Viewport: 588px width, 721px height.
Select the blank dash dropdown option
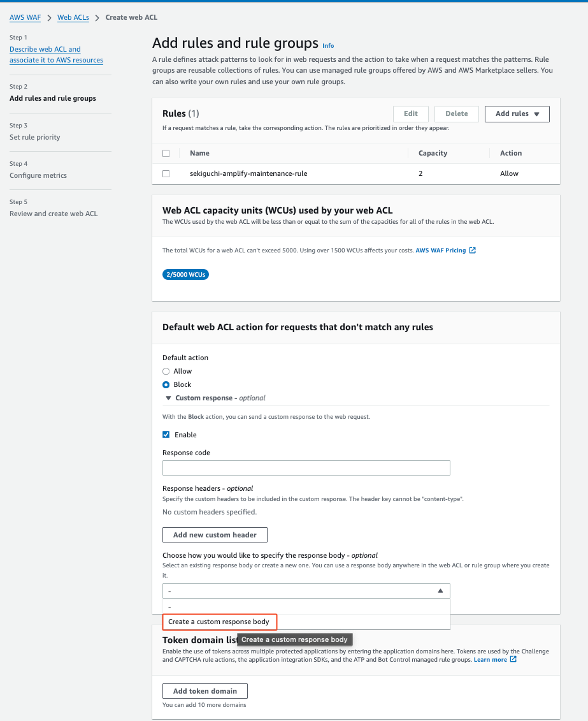306,607
